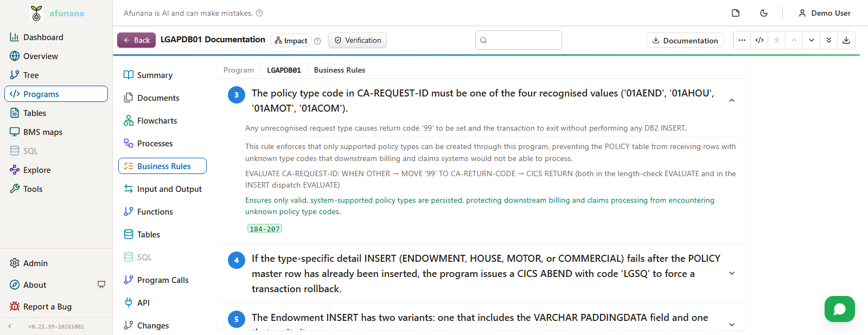Select the Business Rules section
Viewport: 868px width, 335px height.
pos(162,166)
